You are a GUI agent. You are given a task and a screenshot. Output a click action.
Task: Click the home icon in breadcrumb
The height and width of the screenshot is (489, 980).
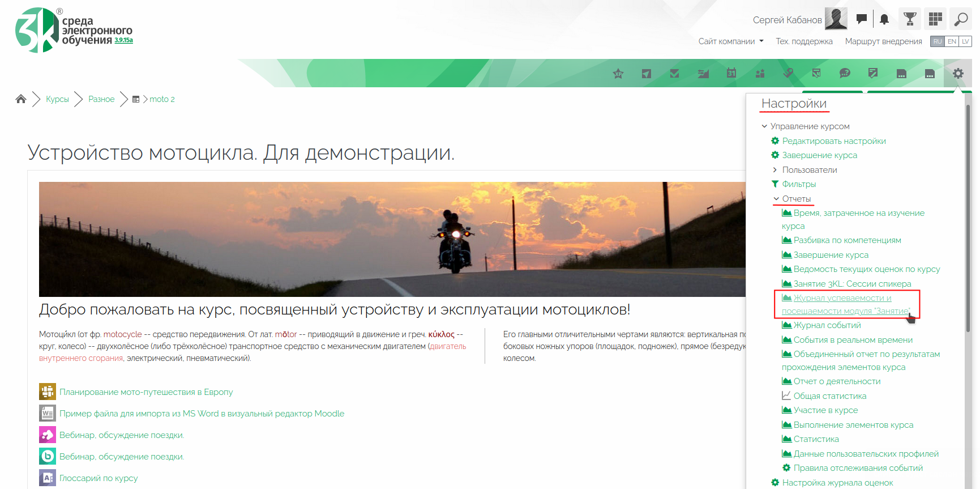pyautogui.click(x=21, y=99)
